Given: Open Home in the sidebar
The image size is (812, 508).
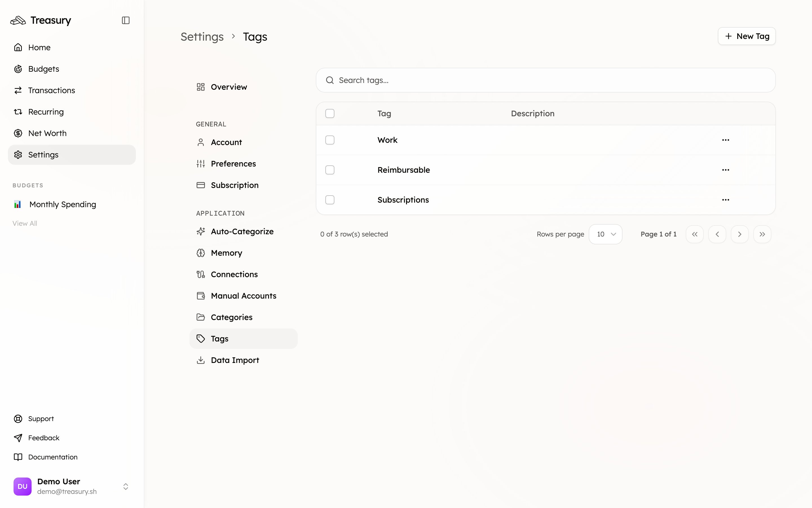Looking at the screenshot, I should pyautogui.click(x=72, y=47).
